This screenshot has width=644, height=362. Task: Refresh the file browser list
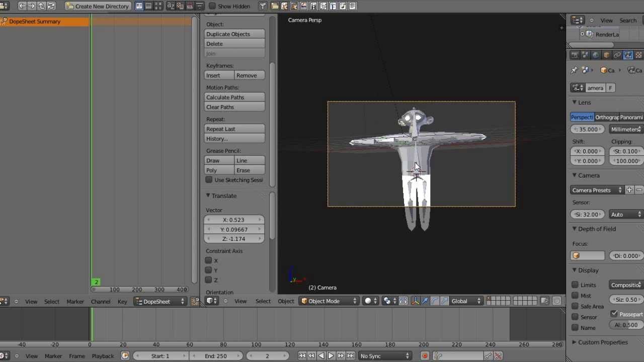[51, 6]
